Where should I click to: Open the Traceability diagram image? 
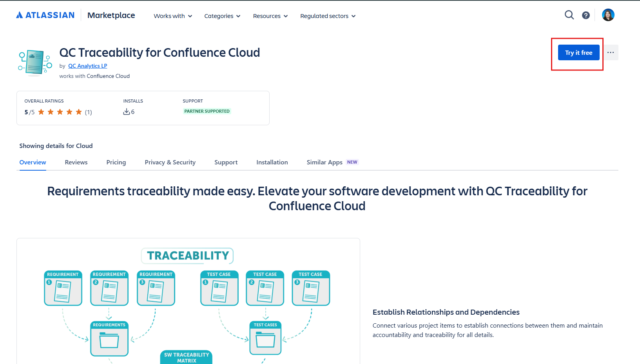(x=188, y=301)
